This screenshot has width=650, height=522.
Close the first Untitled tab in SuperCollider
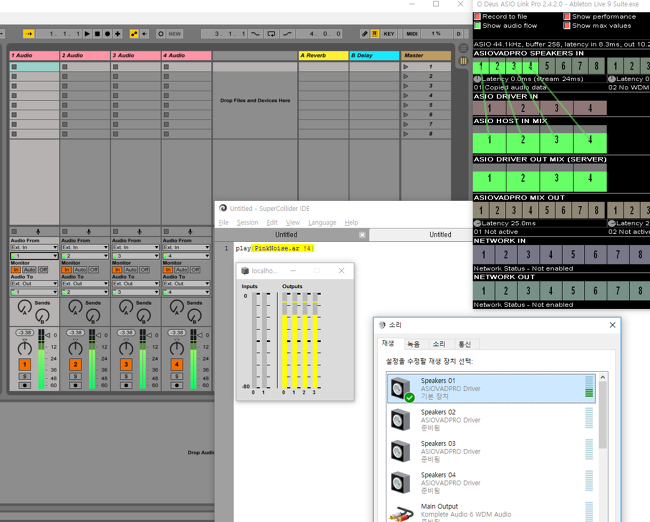point(362,235)
